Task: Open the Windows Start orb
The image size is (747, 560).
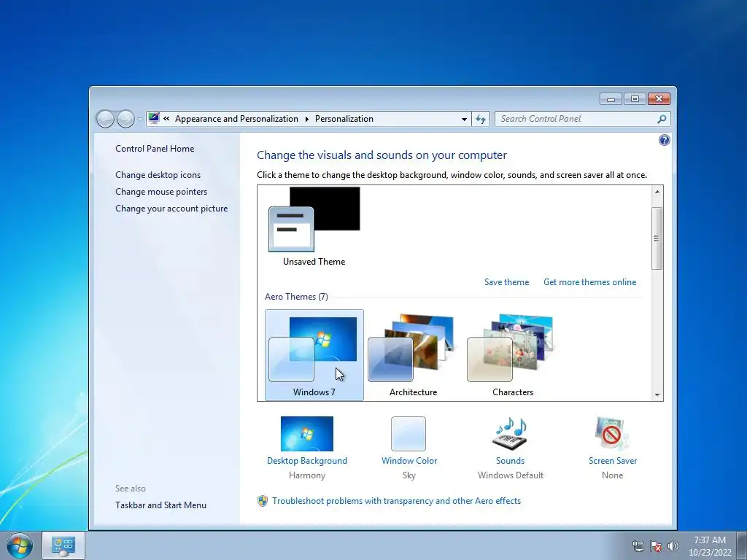Action: pos(20,545)
